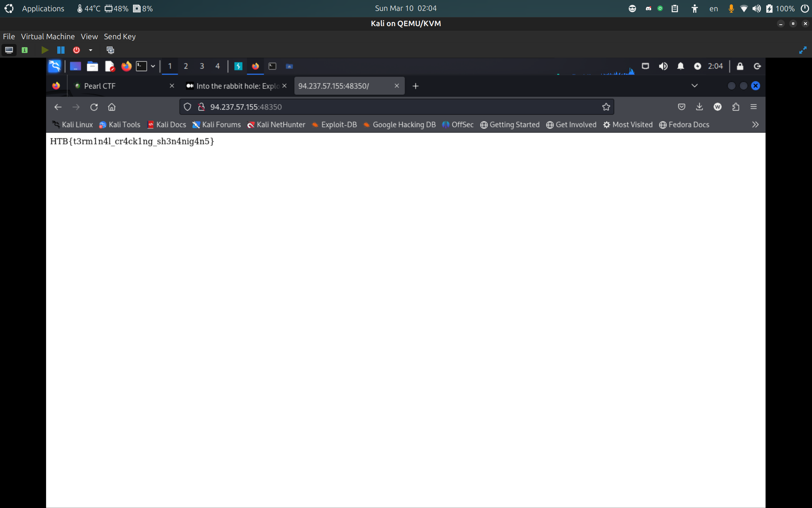Expand the terminal launcher dropdown arrow
The image size is (812, 508).
(153, 66)
